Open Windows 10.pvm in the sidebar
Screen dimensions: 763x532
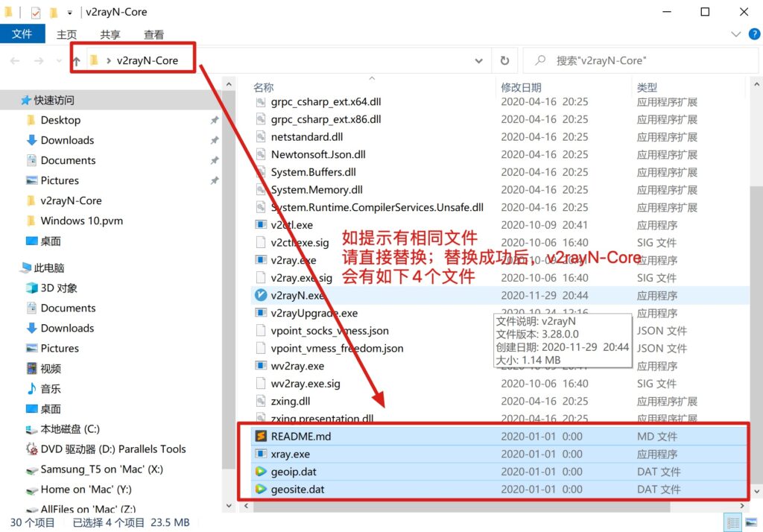click(x=82, y=221)
